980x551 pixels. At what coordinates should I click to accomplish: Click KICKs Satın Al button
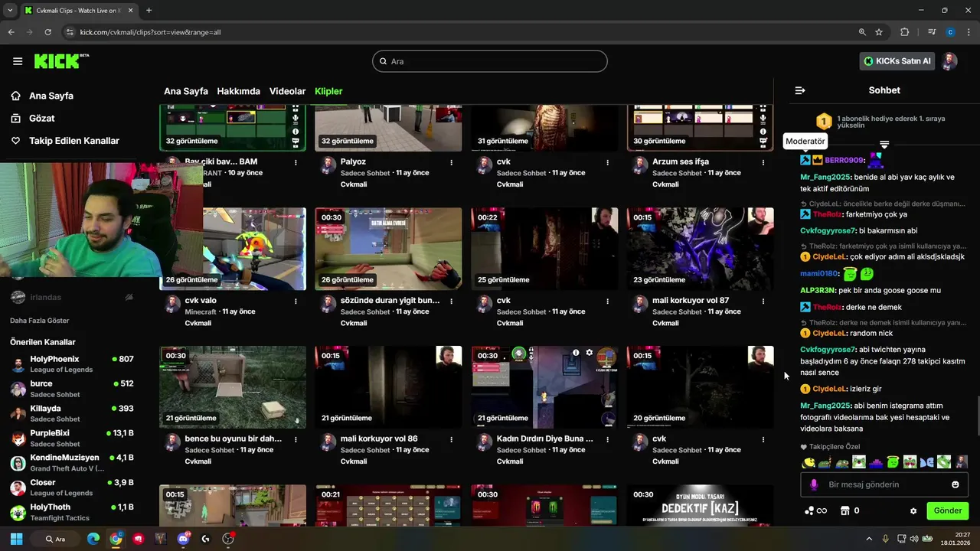(897, 61)
